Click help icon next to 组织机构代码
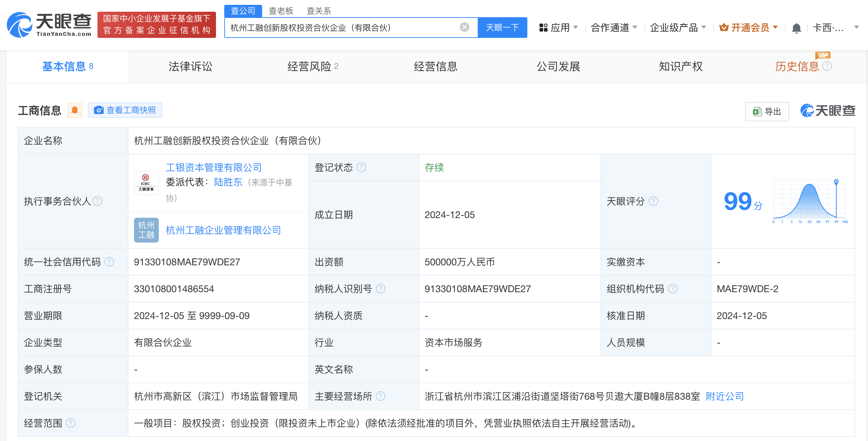This screenshot has width=868, height=441. point(673,289)
